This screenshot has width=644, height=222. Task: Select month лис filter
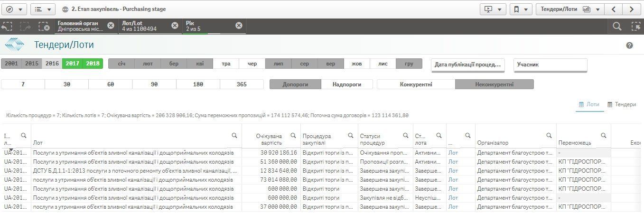pyautogui.click(x=383, y=64)
